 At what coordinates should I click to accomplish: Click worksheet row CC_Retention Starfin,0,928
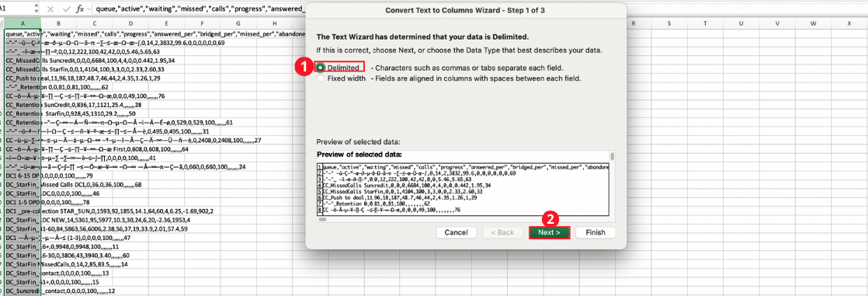[71, 113]
